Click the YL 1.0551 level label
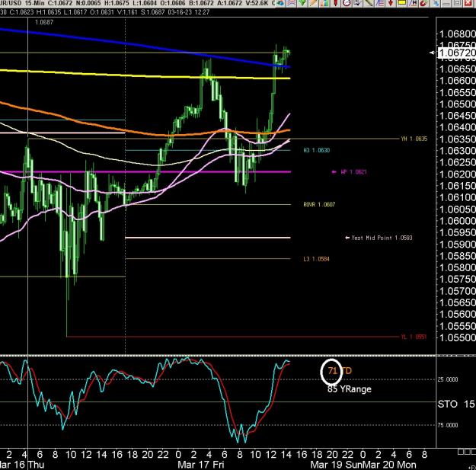 pos(414,337)
